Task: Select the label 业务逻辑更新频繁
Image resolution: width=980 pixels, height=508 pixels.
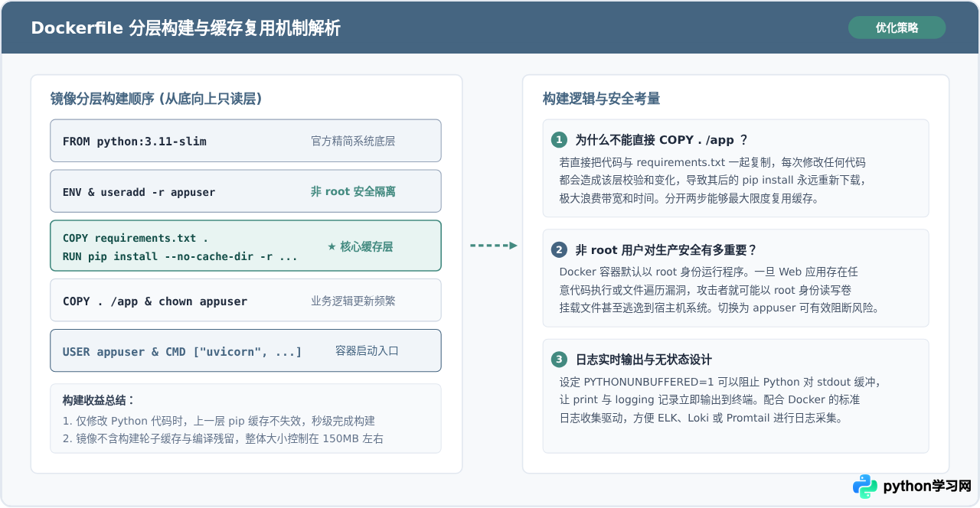Action: [353, 301]
